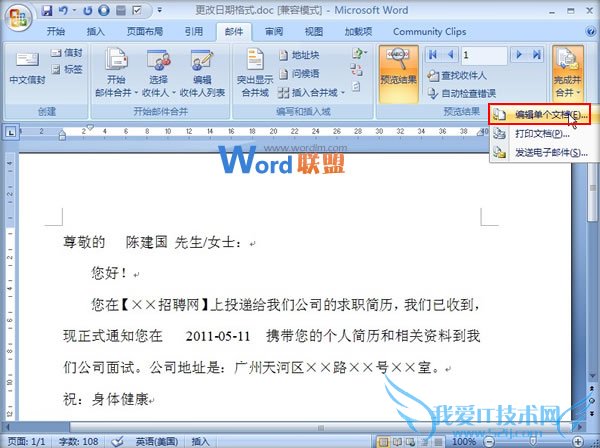Click the Redo icon
600x448 pixels.
(88, 10)
